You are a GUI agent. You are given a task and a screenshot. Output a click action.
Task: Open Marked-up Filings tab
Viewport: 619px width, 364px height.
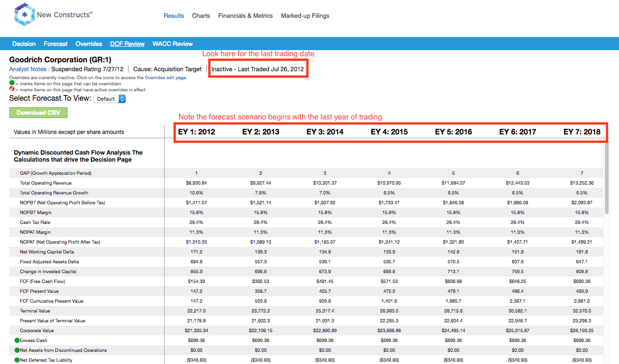click(x=305, y=16)
